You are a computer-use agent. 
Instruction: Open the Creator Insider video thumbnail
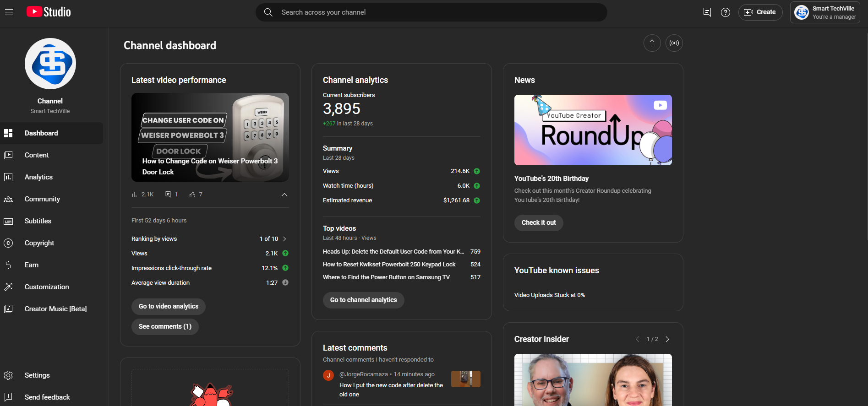[593, 380]
